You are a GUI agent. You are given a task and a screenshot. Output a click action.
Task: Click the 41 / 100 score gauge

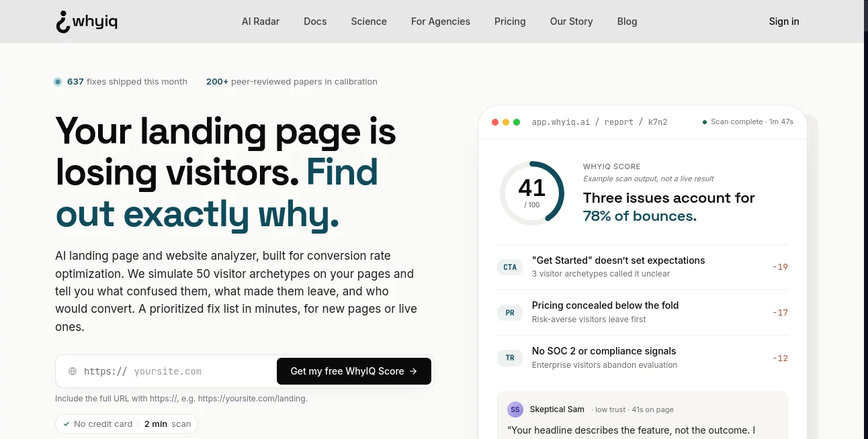click(x=532, y=193)
